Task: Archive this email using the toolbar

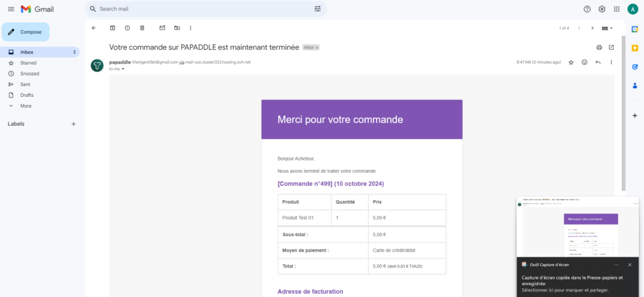Action: [113, 28]
